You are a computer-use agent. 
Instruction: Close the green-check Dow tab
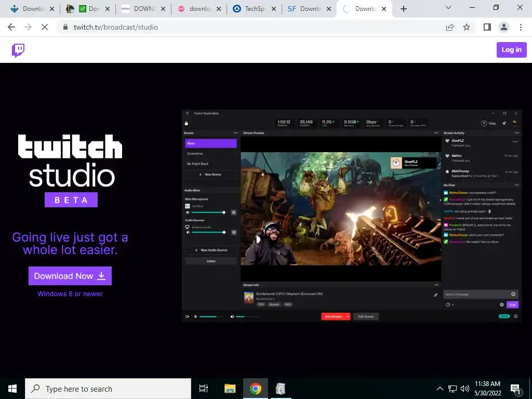(x=108, y=9)
